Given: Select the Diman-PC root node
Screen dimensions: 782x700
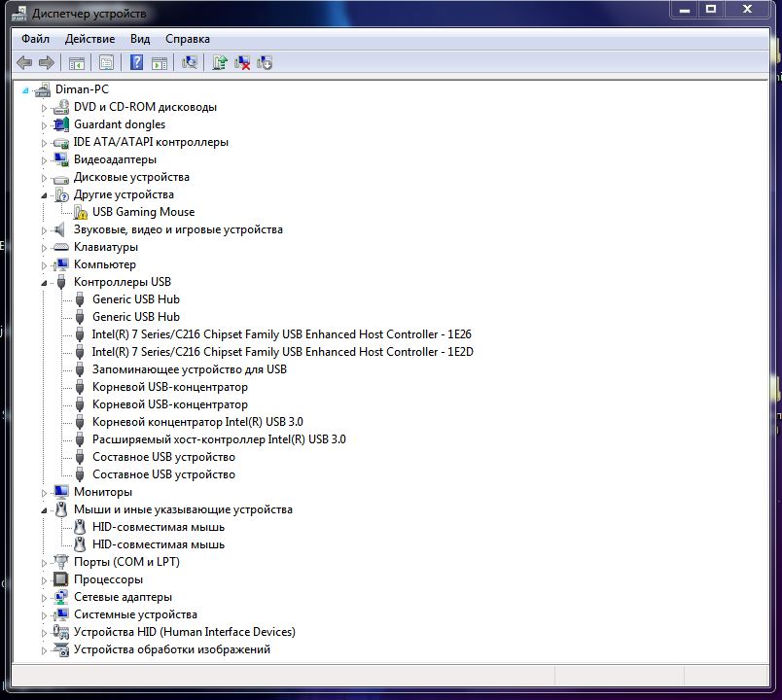Looking at the screenshot, I should pos(82,89).
